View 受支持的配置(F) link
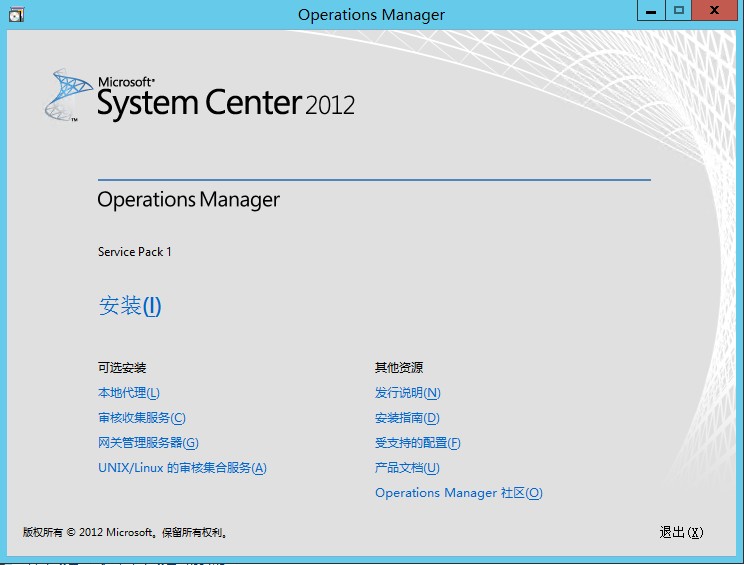The width and height of the screenshot is (744, 565). click(418, 443)
